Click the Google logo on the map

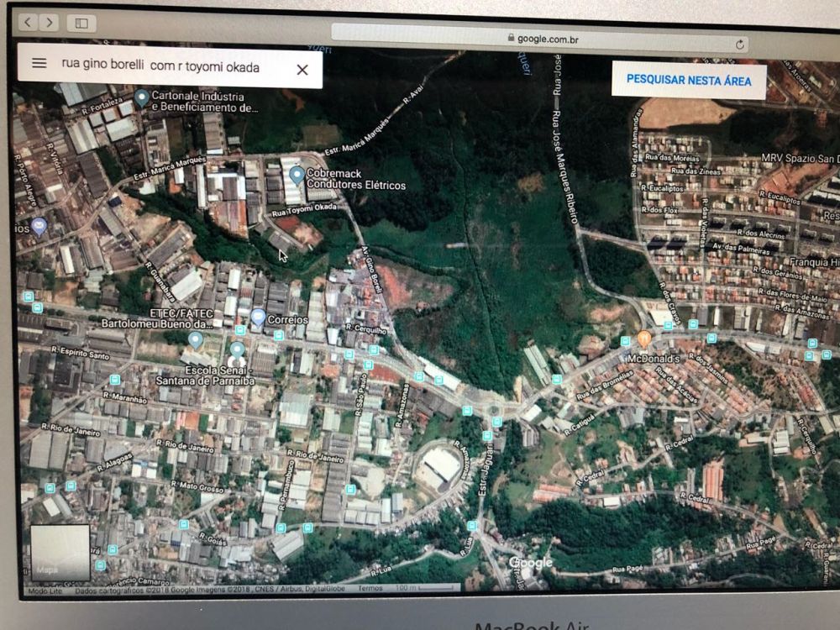[531, 563]
